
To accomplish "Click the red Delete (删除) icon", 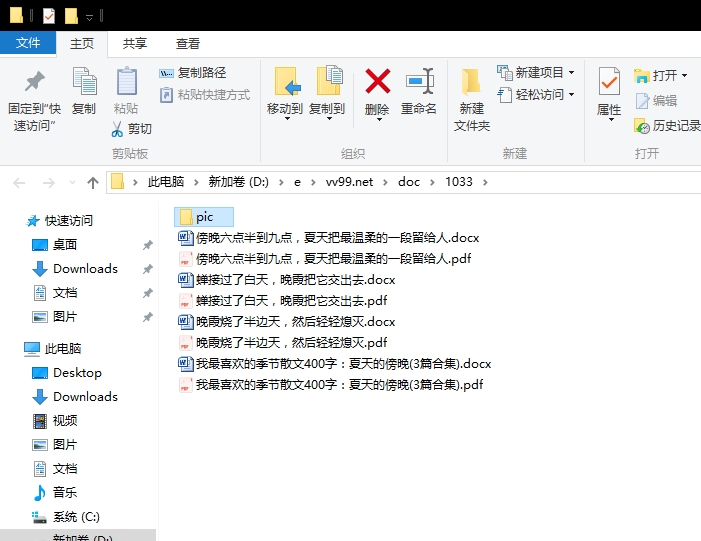I will pyautogui.click(x=377, y=81).
